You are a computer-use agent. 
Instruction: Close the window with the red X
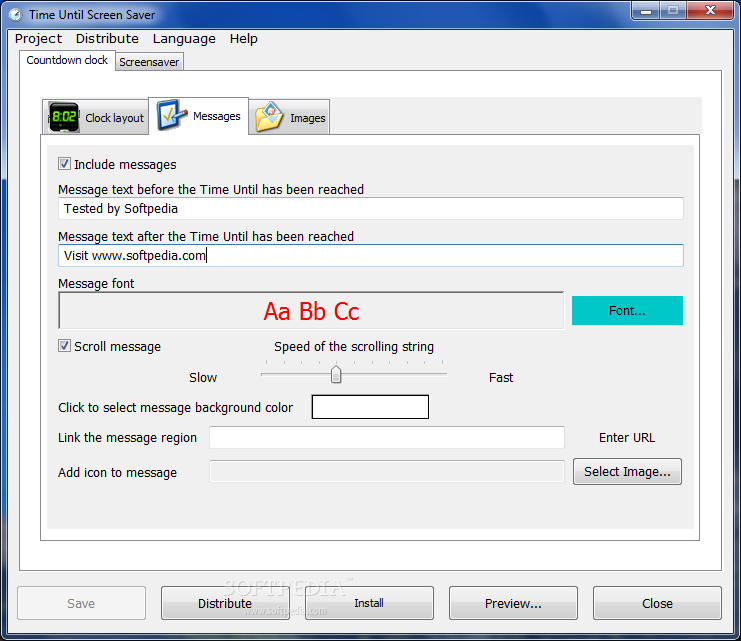pyautogui.click(x=710, y=11)
